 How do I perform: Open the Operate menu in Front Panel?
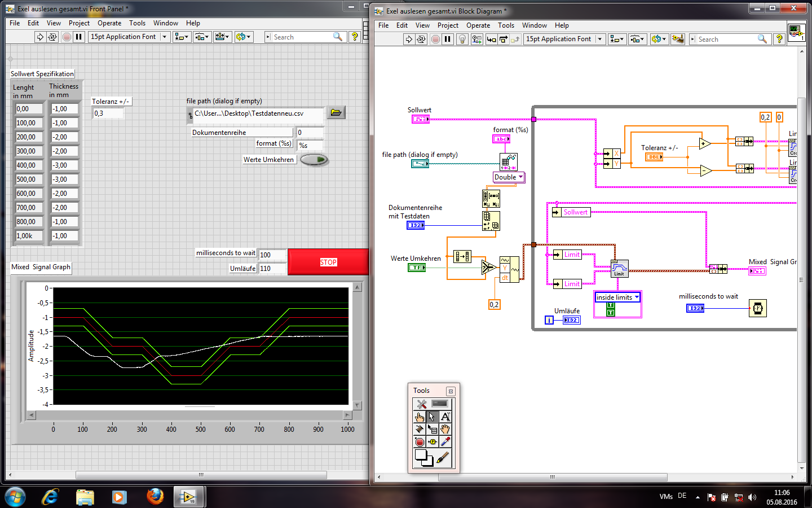click(x=109, y=23)
